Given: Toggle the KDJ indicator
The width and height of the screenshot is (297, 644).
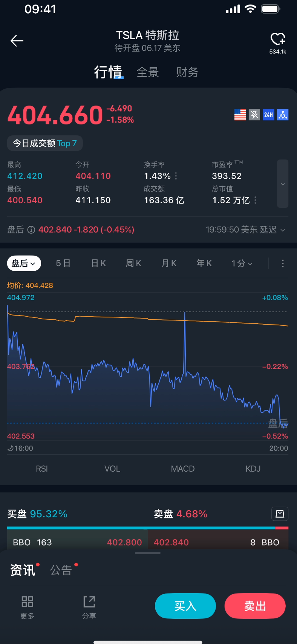Looking at the screenshot, I should (x=253, y=469).
